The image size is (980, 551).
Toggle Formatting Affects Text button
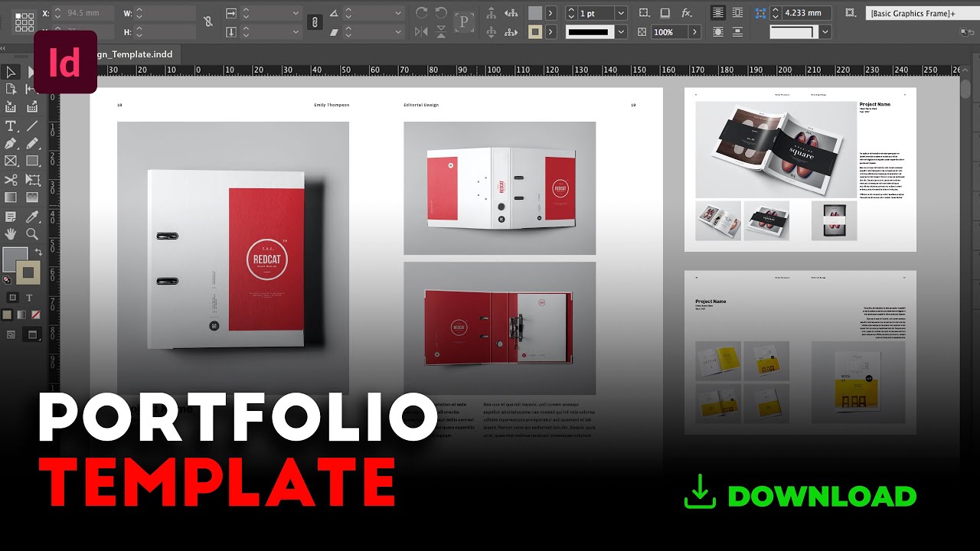[30, 297]
